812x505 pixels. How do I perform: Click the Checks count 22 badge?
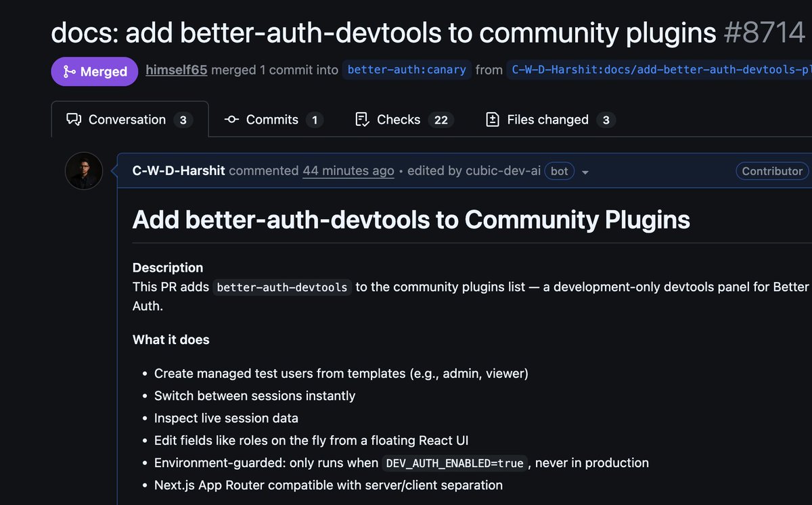tap(441, 120)
